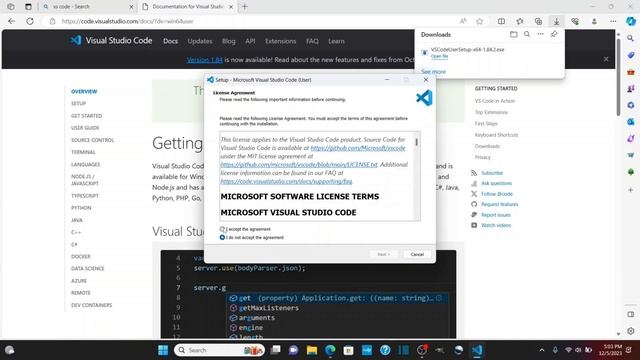Open Microsoft Edge from the taskbar

tap(330, 350)
